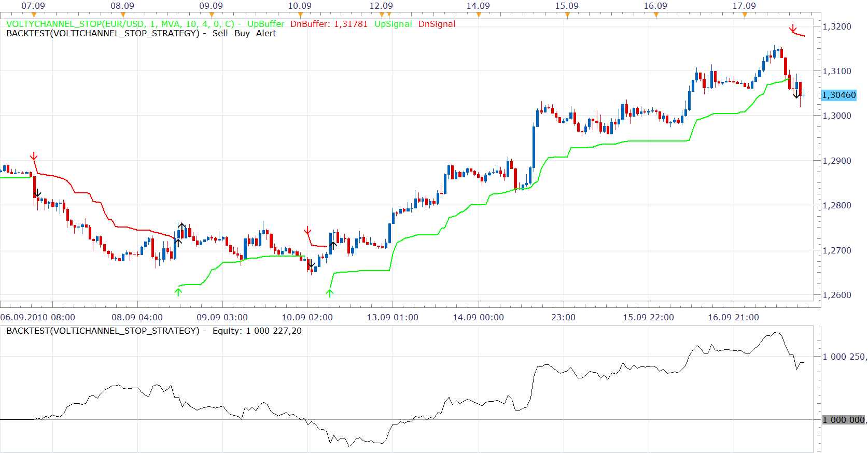Viewport: 868px width, 453px height.
Task: Click the green up arrow near 10.09 02:00
Action: (330, 293)
